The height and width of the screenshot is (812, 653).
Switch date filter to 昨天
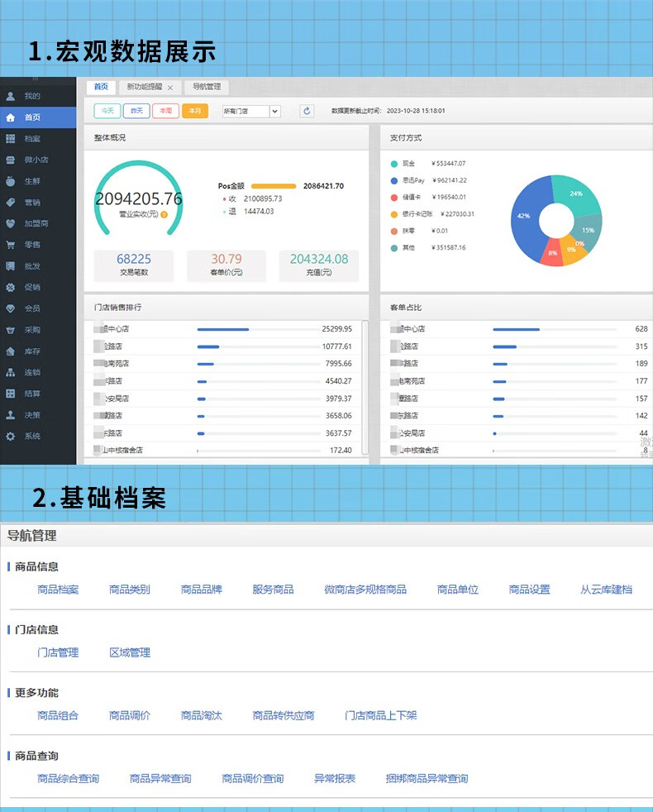pyautogui.click(x=136, y=111)
